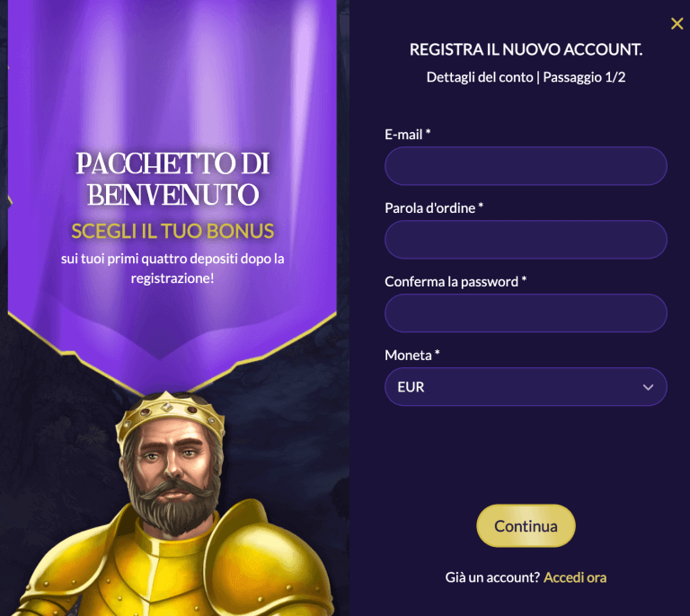Expand the currency list via the chevron arrow
Screen dimensions: 690x616
point(648,387)
